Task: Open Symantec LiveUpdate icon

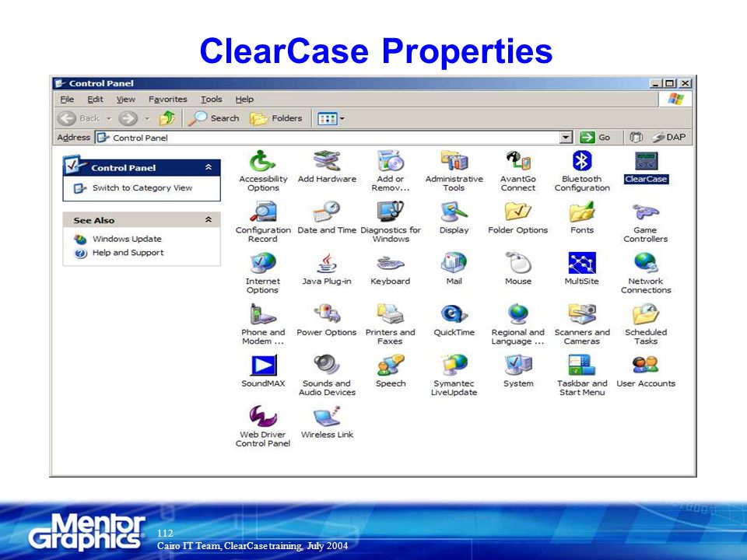Action: pos(454,366)
